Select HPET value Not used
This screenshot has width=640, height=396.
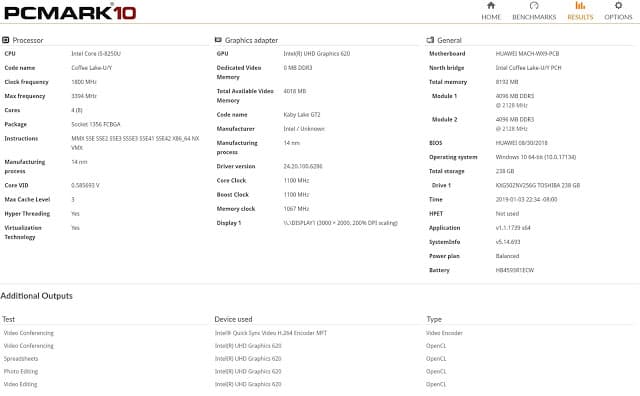click(x=507, y=214)
